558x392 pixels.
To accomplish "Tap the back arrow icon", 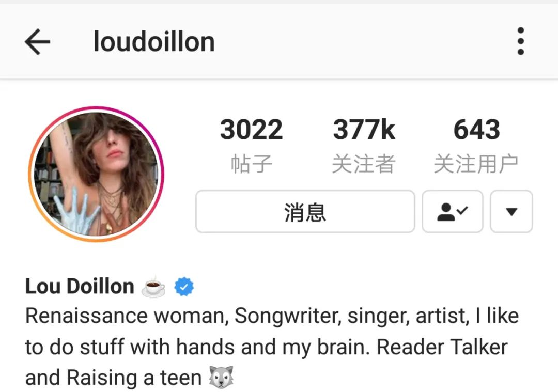I will [37, 42].
